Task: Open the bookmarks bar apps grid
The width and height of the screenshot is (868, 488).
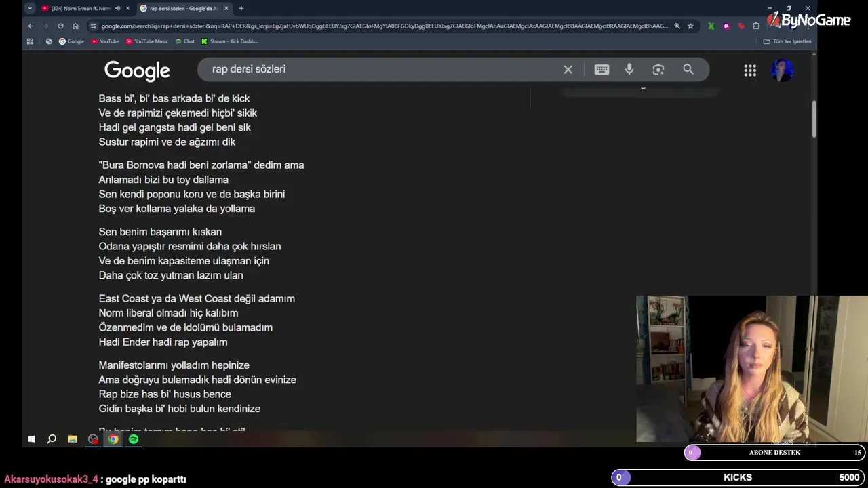Action: [x=30, y=41]
